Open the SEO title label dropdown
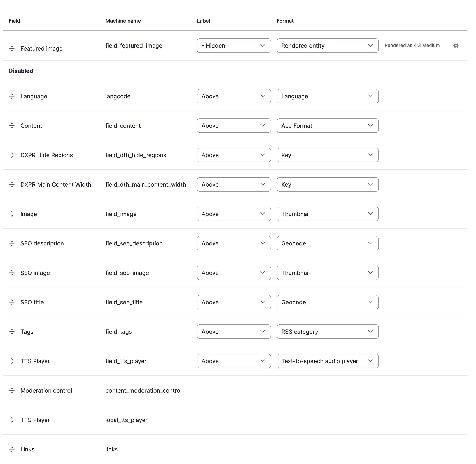476x464 pixels. tap(234, 302)
